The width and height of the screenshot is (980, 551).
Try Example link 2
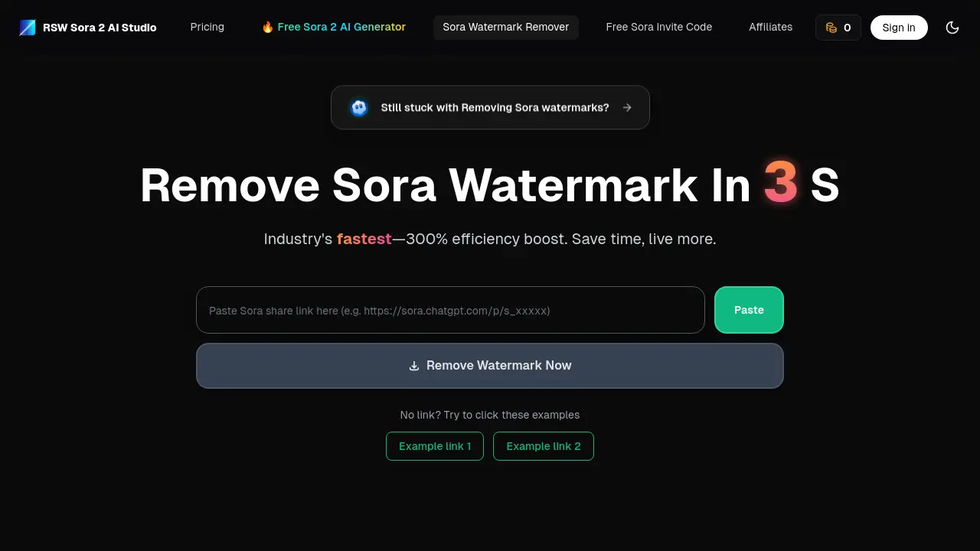544,446
